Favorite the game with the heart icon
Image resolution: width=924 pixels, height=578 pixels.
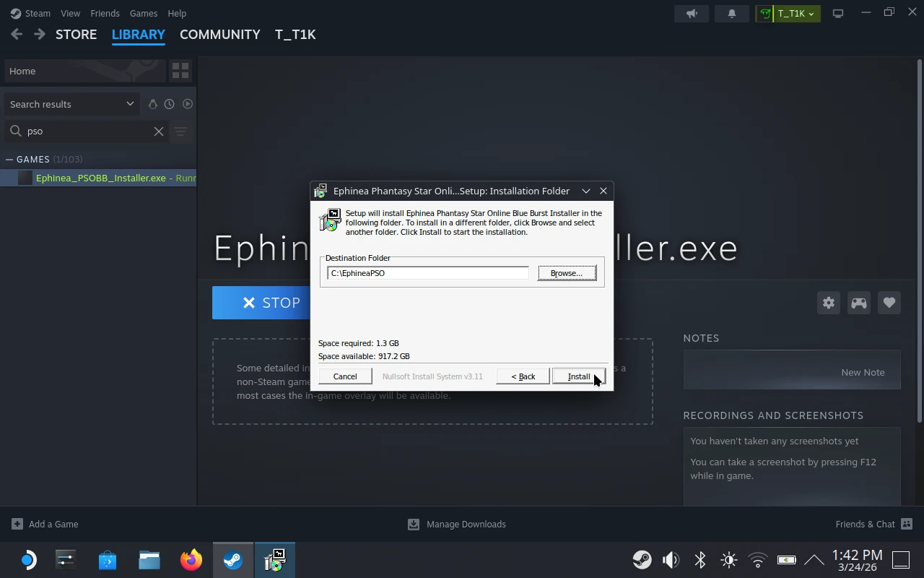click(x=889, y=303)
